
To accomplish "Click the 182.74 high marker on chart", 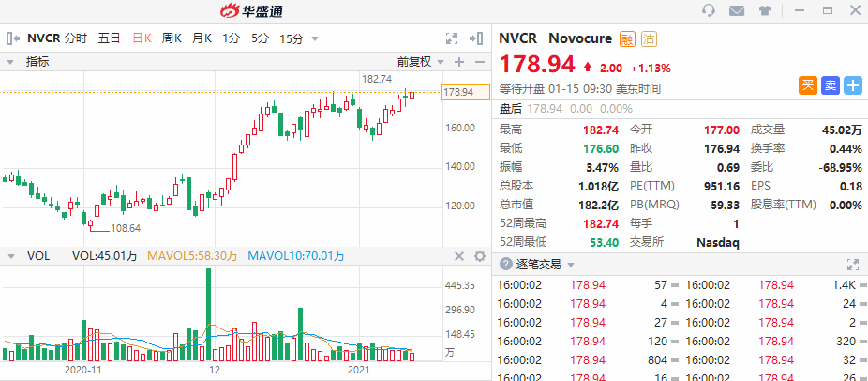I will [377, 79].
